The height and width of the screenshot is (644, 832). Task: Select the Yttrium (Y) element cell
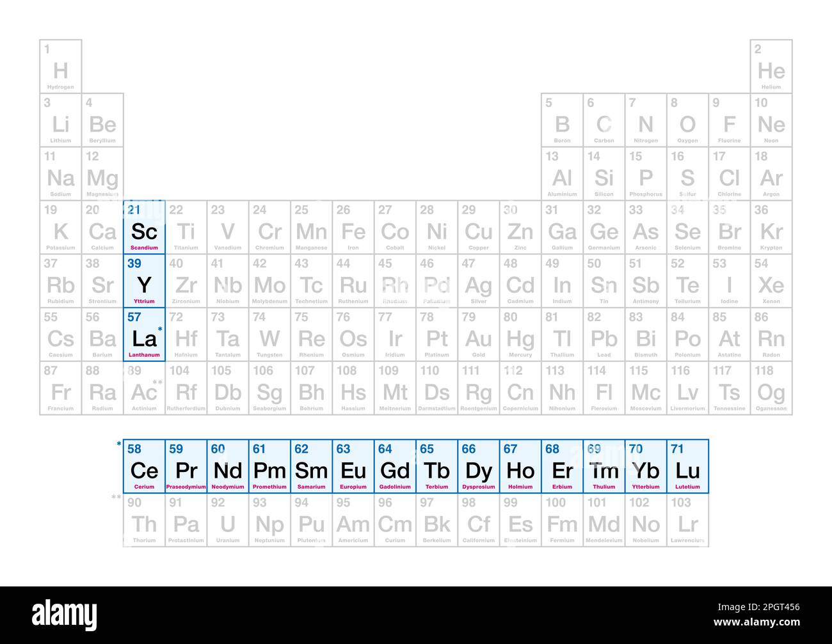pos(144,281)
